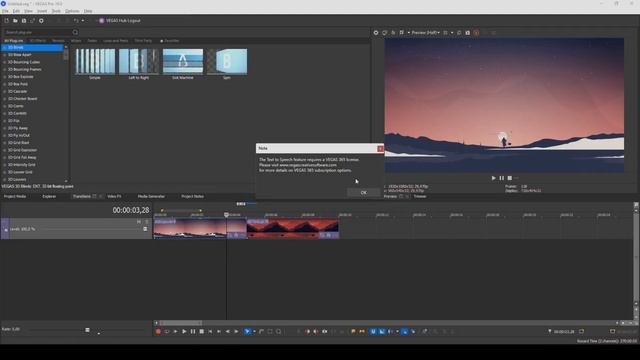Go to start button in transport bar
Image resolution: width=640 pixels, height=360 pixels.
[x=210, y=331]
